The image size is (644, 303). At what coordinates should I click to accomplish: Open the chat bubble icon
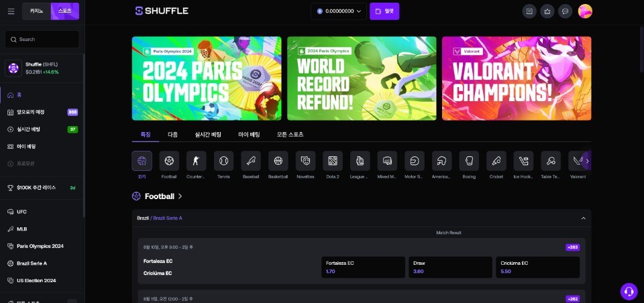565,11
